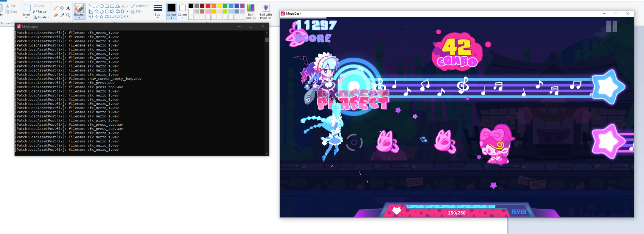Open the shape Outline dropdown

[140, 6]
